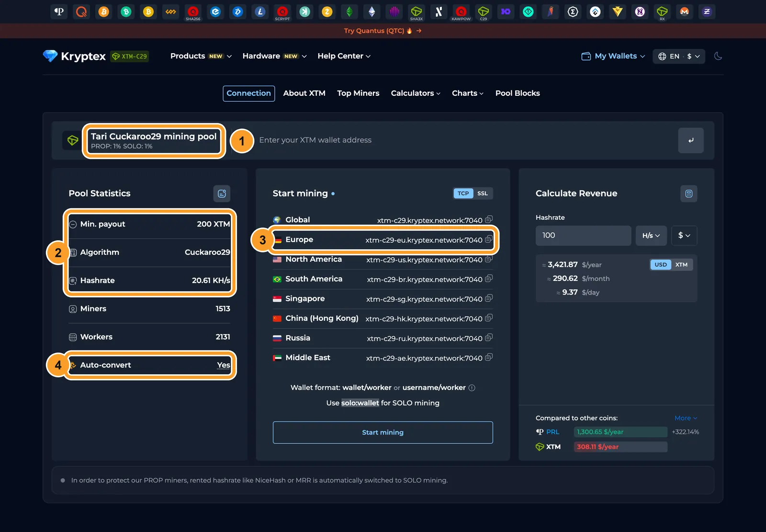The height and width of the screenshot is (532, 766).
Task: Select the SCRYPT algorithm icon
Action: (x=282, y=12)
